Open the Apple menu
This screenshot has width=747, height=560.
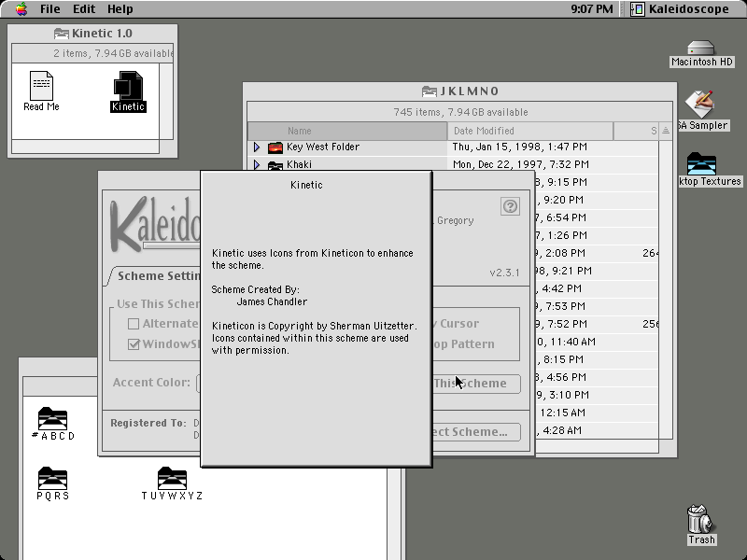[21, 9]
